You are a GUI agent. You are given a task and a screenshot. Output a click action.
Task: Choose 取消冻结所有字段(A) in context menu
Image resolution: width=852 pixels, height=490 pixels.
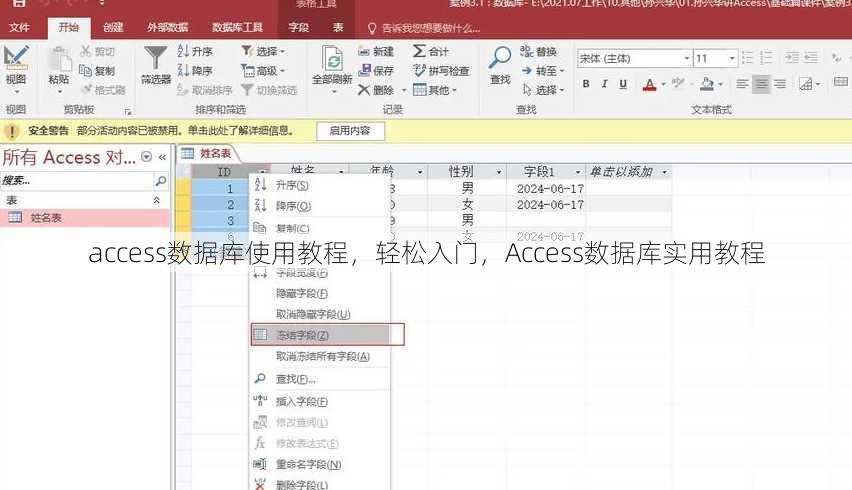point(323,356)
